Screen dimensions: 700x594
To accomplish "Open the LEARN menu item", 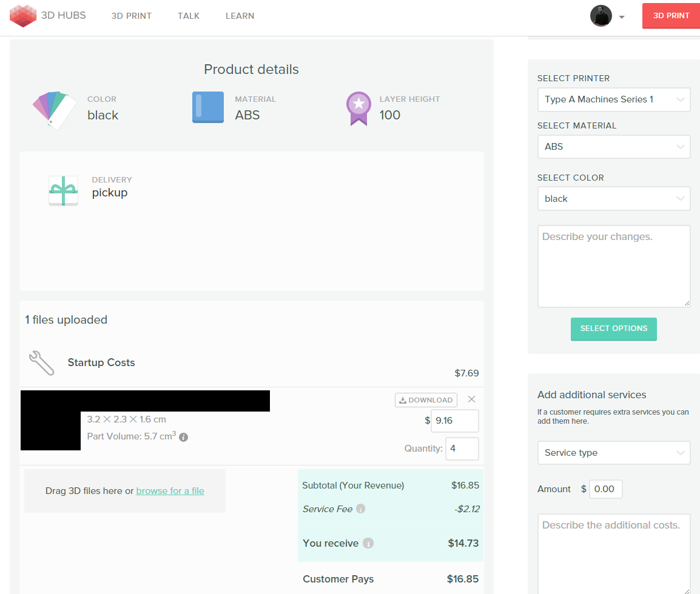I will [240, 16].
